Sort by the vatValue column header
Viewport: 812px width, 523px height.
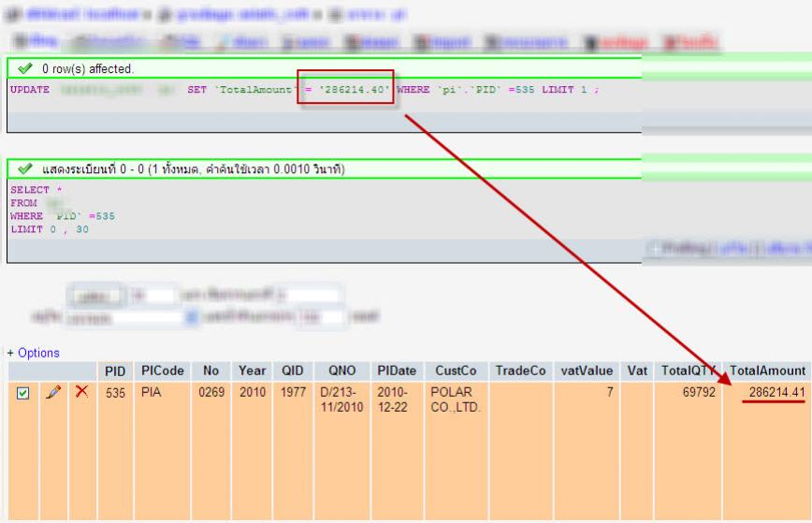[587, 370]
